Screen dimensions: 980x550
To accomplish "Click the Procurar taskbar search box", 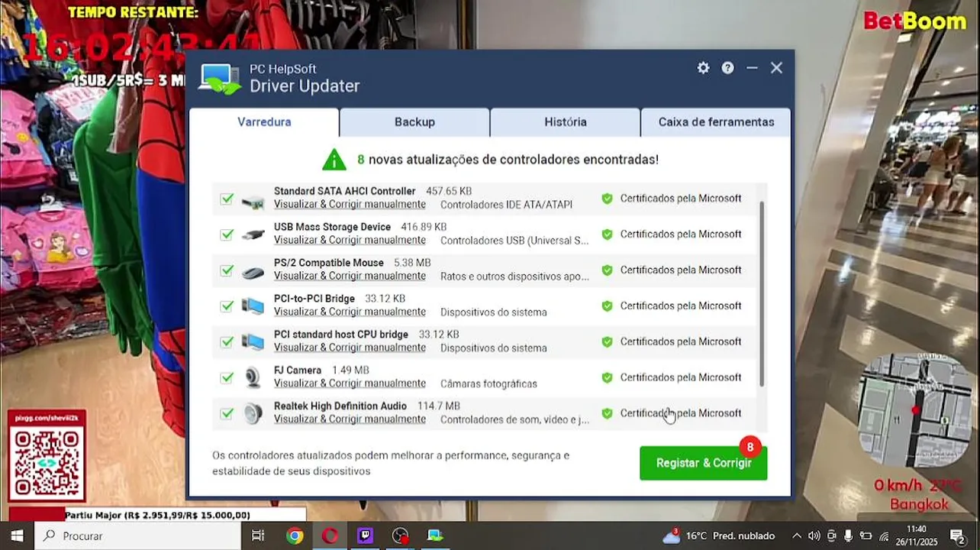I will coord(137,535).
